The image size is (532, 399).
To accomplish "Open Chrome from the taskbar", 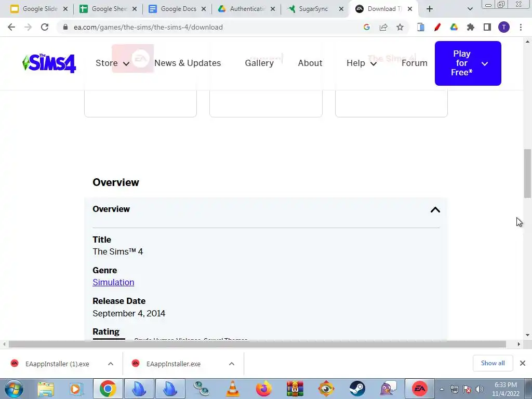I will pyautogui.click(x=108, y=389).
